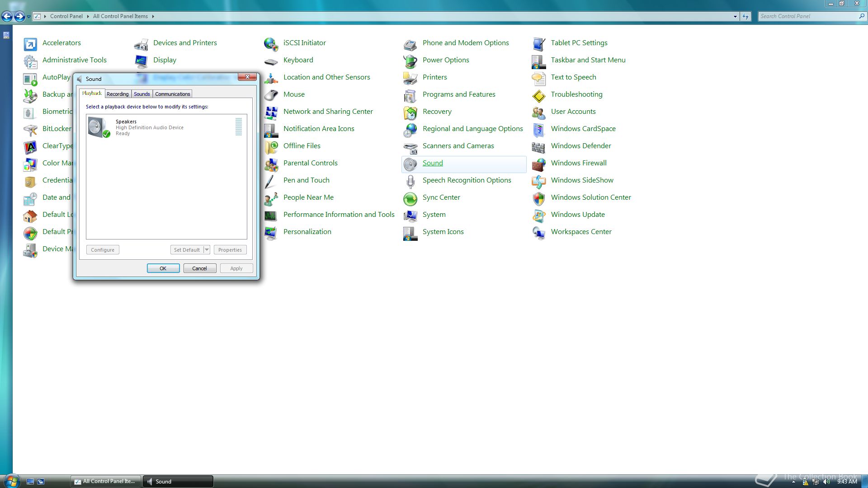Image resolution: width=868 pixels, height=488 pixels.
Task: Open the Network and Sharing Center icon
Action: (271, 113)
